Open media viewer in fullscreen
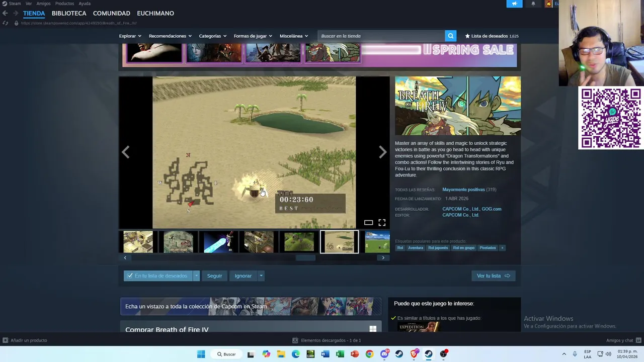644x362 pixels. coord(382,223)
